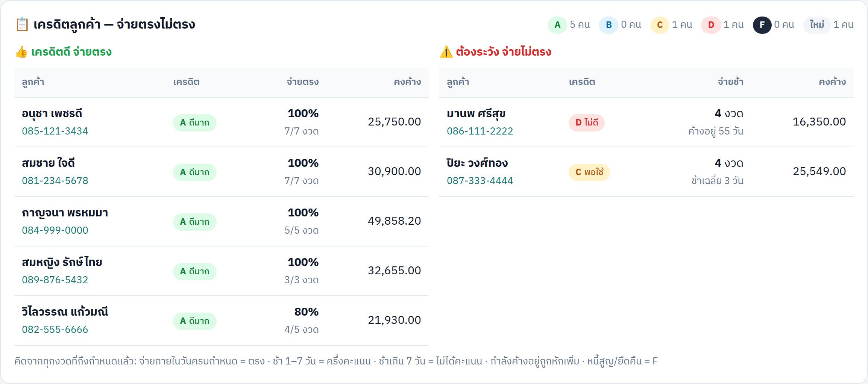Click outstanding amount 25,549.00

pos(819,171)
